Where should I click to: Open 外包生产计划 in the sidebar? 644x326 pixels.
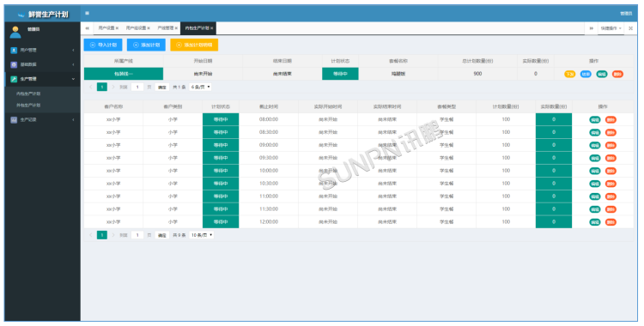(x=28, y=106)
